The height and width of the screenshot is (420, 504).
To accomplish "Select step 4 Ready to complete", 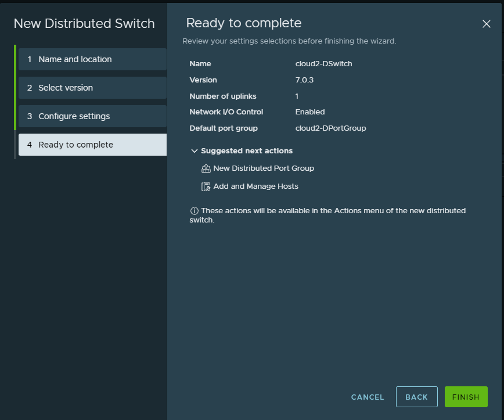I will click(x=92, y=145).
